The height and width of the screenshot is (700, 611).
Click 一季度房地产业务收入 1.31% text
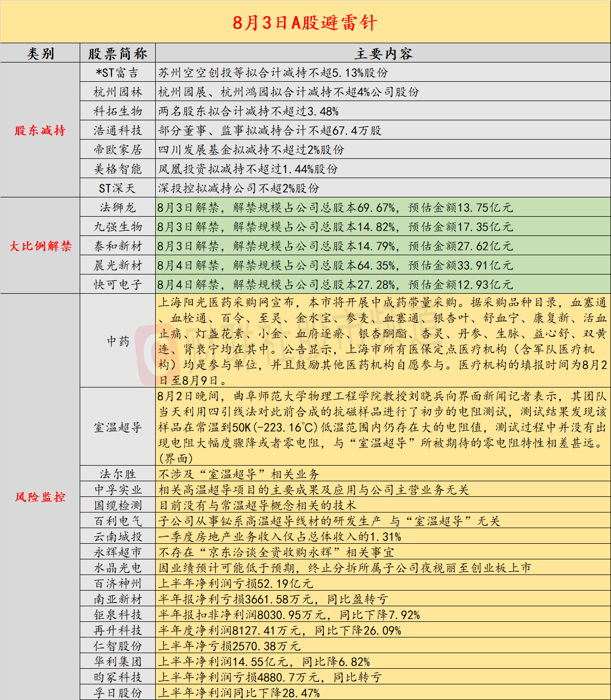(x=280, y=536)
